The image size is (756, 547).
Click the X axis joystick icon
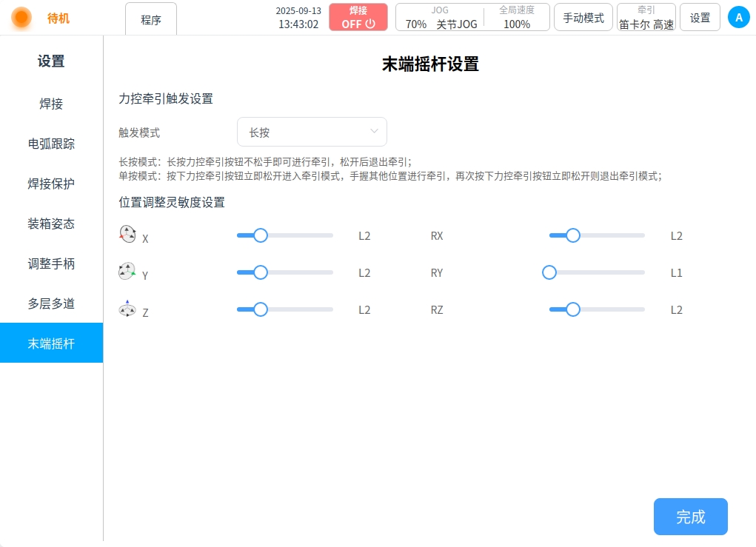tap(127, 235)
